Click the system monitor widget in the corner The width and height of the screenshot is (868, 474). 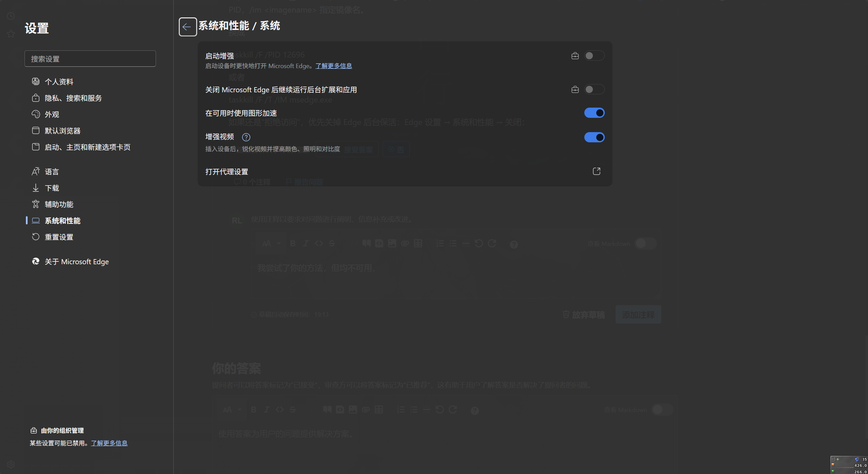coord(849,465)
